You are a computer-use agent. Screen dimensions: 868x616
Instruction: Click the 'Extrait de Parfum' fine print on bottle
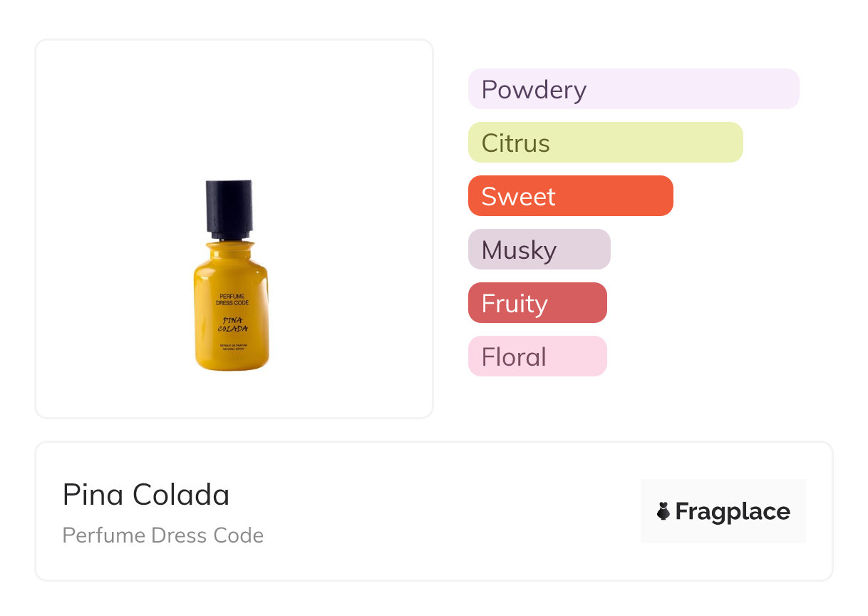point(232,347)
